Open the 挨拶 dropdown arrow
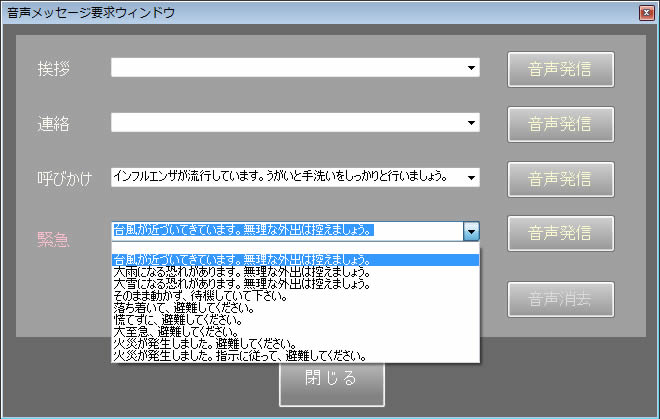Image resolution: width=660 pixels, height=419 pixels. point(470,68)
